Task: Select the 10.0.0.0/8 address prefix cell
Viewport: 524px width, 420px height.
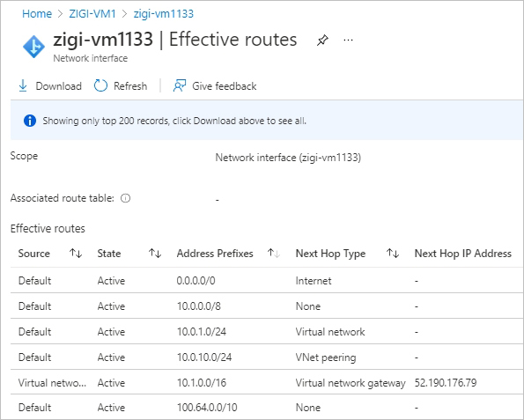Action: [198, 306]
